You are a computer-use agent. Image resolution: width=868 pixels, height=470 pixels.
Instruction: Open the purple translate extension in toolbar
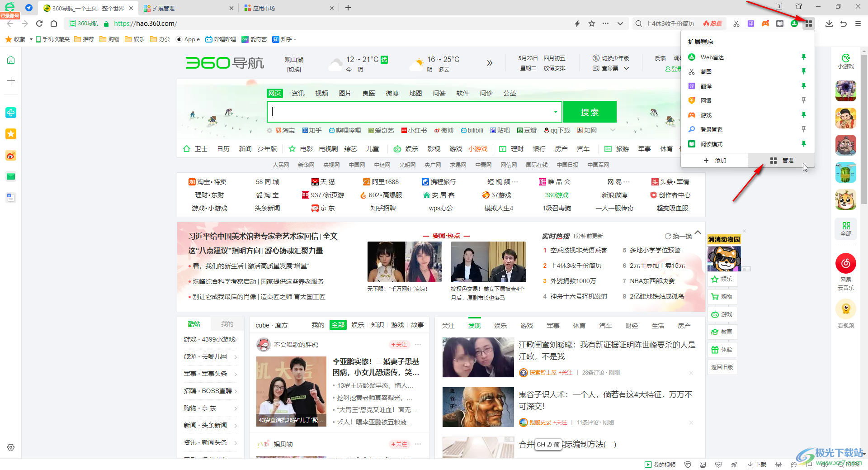click(751, 24)
